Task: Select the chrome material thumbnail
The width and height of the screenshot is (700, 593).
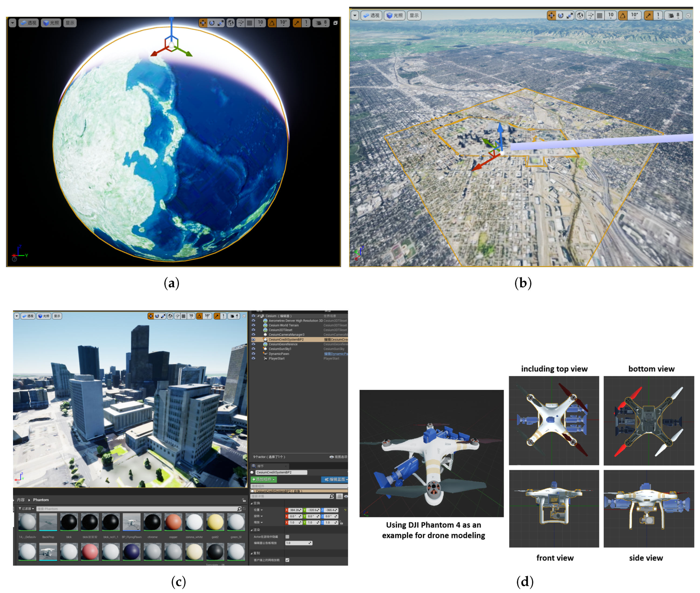Action: tap(153, 522)
